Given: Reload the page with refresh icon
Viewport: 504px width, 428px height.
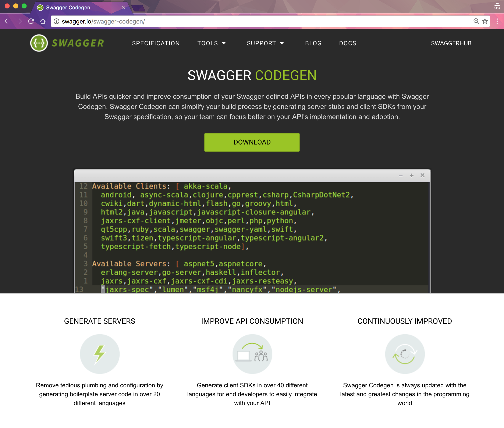Looking at the screenshot, I should pos(31,21).
